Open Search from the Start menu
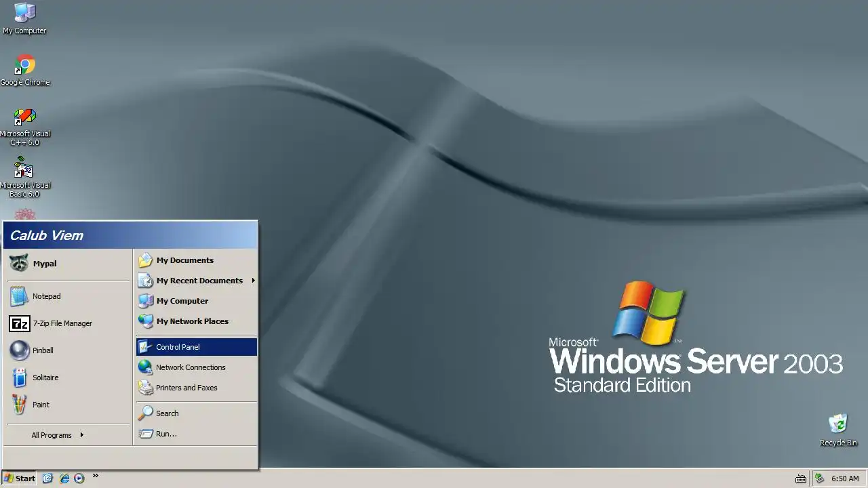This screenshot has height=488, width=868. (197, 413)
